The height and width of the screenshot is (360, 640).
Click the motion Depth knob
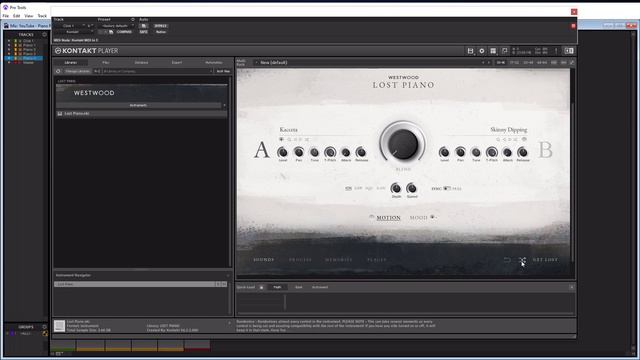point(396,188)
